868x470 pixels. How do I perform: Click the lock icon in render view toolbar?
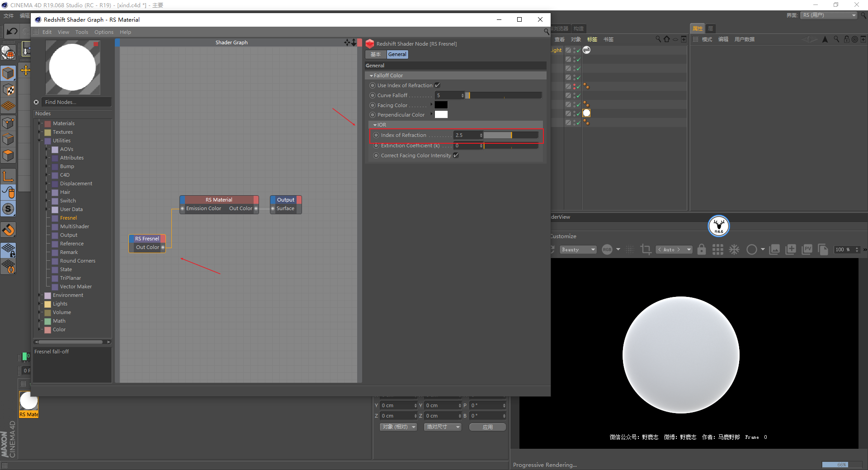[702, 249]
